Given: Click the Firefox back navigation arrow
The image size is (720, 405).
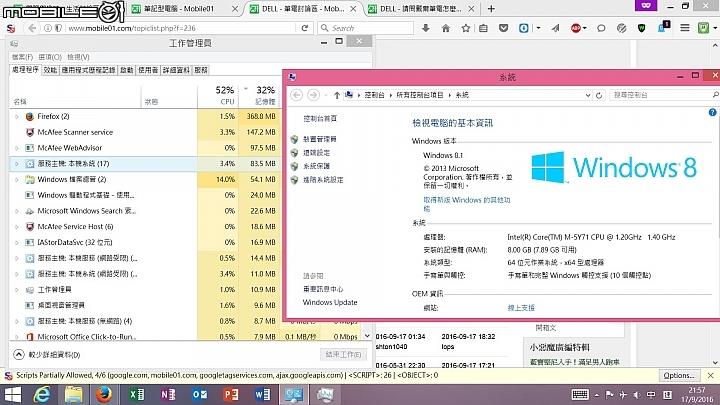Looking at the screenshot, I should coord(32,28).
